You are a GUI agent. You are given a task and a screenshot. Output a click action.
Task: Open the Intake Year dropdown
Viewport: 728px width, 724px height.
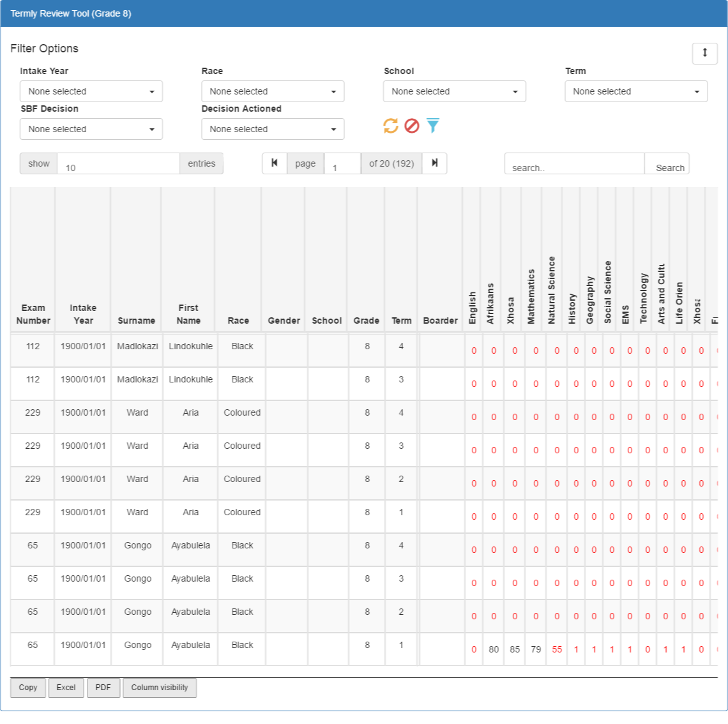click(x=91, y=91)
